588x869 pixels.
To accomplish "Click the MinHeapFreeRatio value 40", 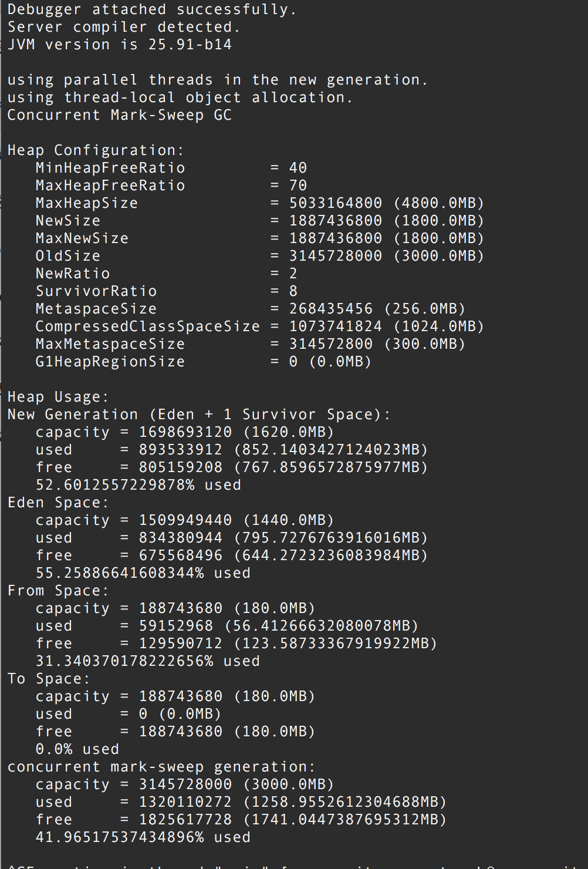I will [x=298, y=168].
